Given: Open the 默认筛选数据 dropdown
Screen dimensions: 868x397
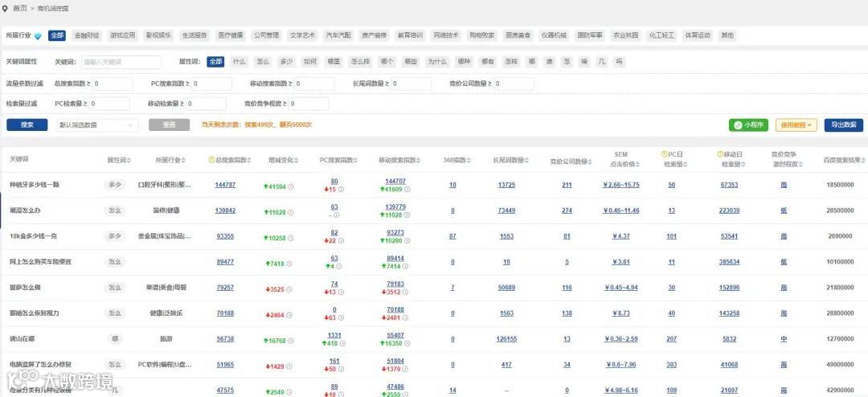Looking at the screenshot, I should 97,125.
